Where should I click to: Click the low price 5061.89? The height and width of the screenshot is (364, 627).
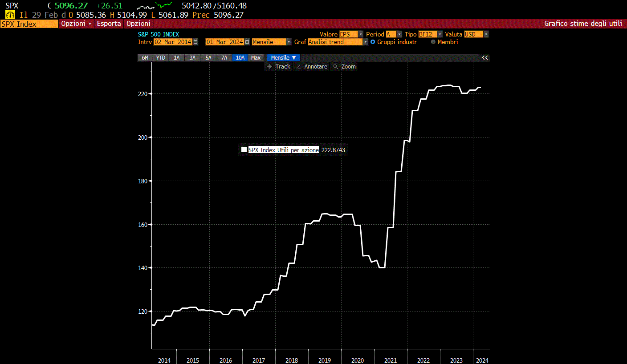pyautogui.click(x=173, y=15)
